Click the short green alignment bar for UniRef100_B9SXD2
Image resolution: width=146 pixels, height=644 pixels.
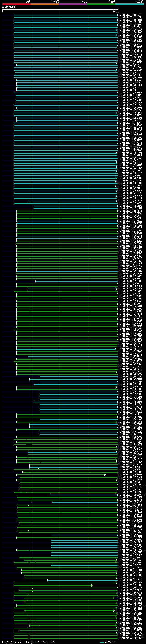pos(53,585)
